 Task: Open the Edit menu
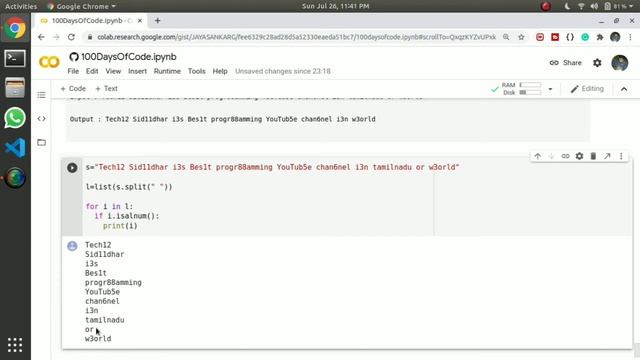[92, 71]
